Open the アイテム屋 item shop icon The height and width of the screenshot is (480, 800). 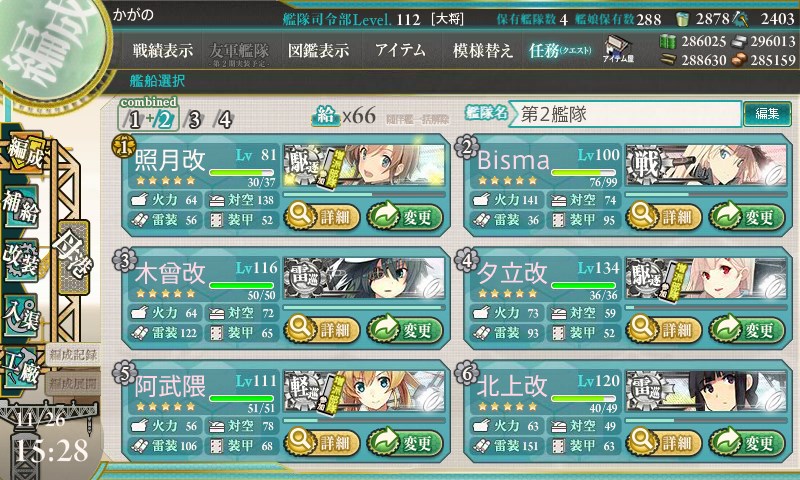(618, 49)
